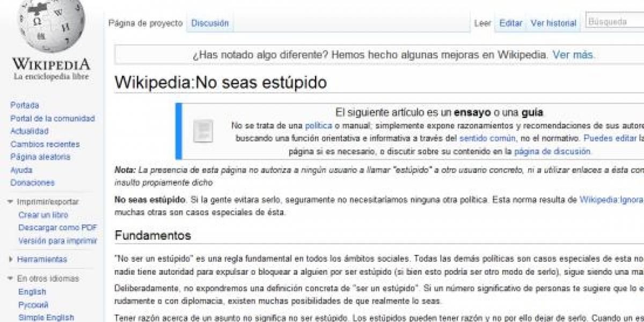Click the Wikipedia La enciclopedia libre wordmark

pyautogui.click(x=52, y=69)
